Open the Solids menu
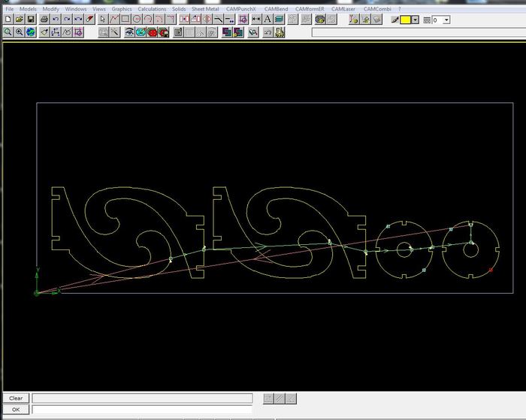Screen dimensions: 526x420 [179, 9]
